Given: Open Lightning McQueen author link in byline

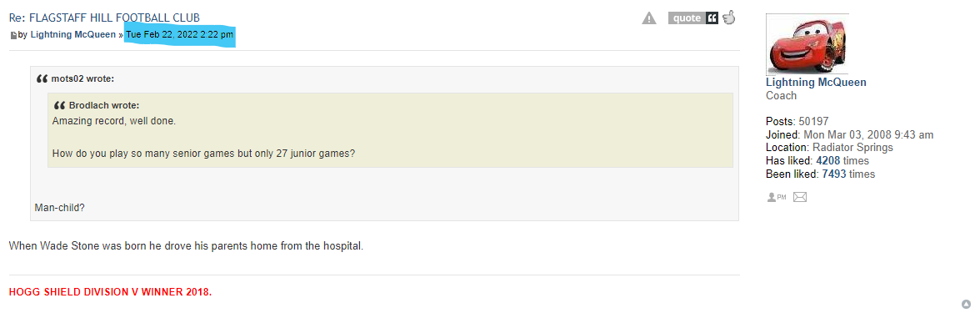Looking at the screenshot, I should (x=73, y=35).
